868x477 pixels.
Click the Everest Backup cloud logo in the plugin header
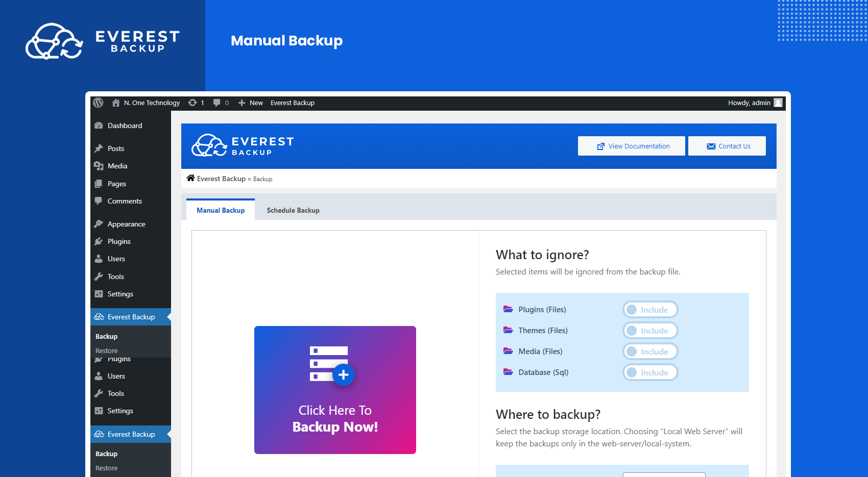point(209,145)
